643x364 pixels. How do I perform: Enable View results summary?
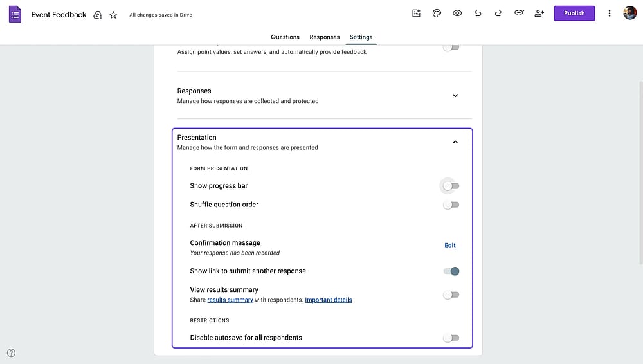[x=451, y=295]
